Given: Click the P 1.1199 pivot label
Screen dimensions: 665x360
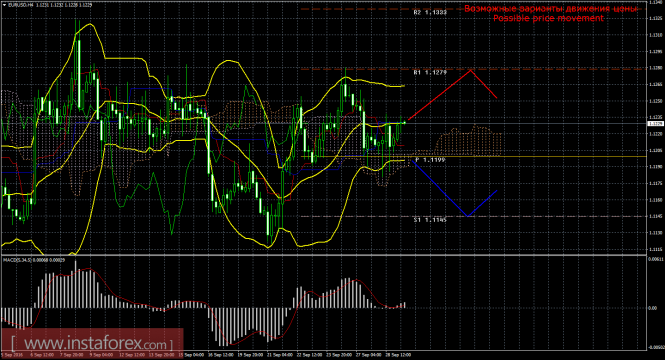Looking at the screenshot, I should coord(430,160).
